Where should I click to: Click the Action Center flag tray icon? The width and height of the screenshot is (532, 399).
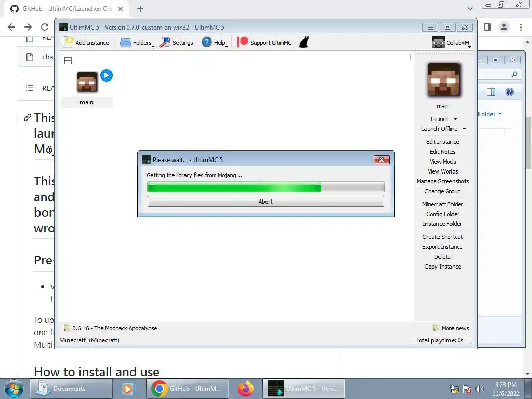pos(467,389)
